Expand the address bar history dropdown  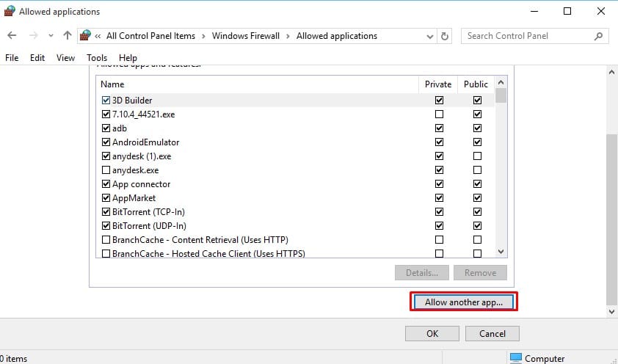pos(429,36)
